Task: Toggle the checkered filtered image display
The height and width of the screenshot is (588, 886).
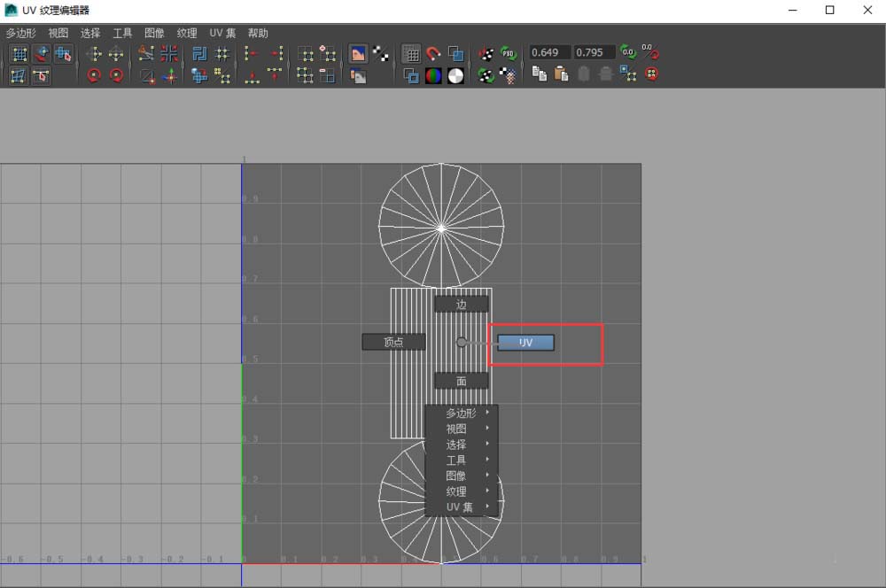Action: pyautogui.click(x=381, y=54)
